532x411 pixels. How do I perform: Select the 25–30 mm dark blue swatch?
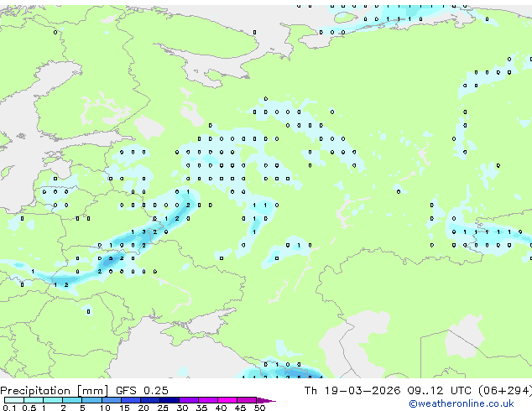(x=169, y=400)
